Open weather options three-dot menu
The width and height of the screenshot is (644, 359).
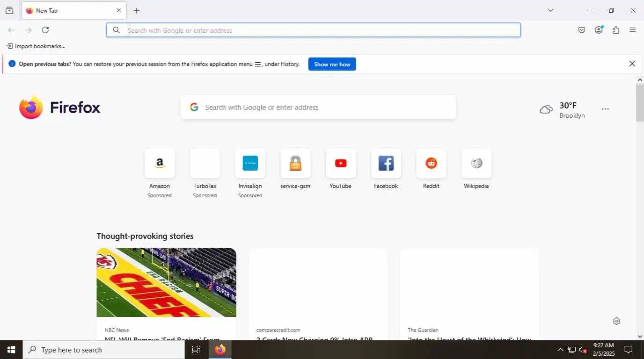605,109
